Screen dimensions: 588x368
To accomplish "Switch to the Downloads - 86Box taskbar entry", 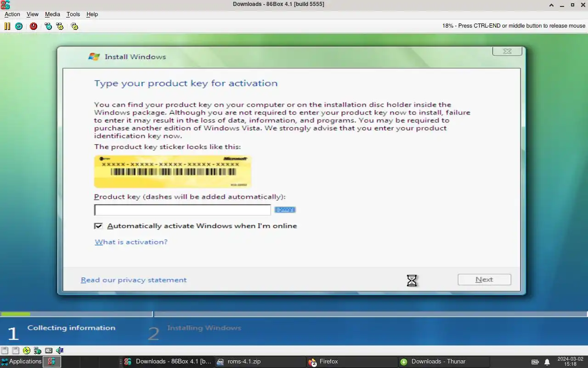I will 168,362.
